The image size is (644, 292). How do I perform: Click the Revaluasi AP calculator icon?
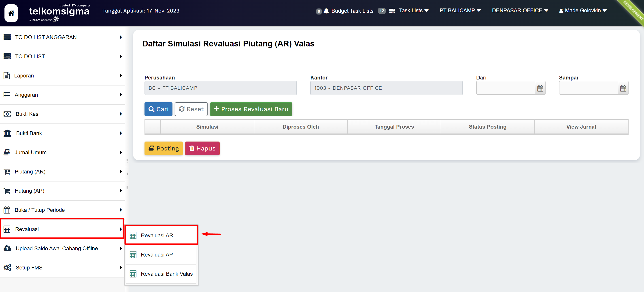click(x=133, y=254)
